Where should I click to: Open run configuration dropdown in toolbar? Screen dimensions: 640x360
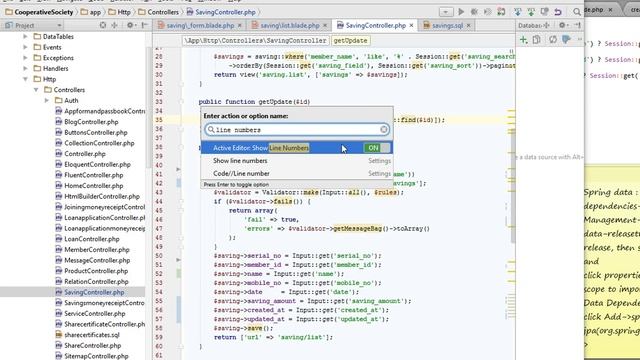[446, 12]
